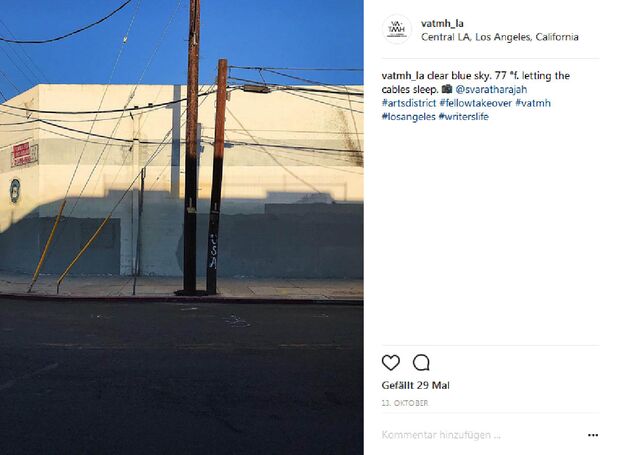Click the utility pole photo

(x=181, y=227)
